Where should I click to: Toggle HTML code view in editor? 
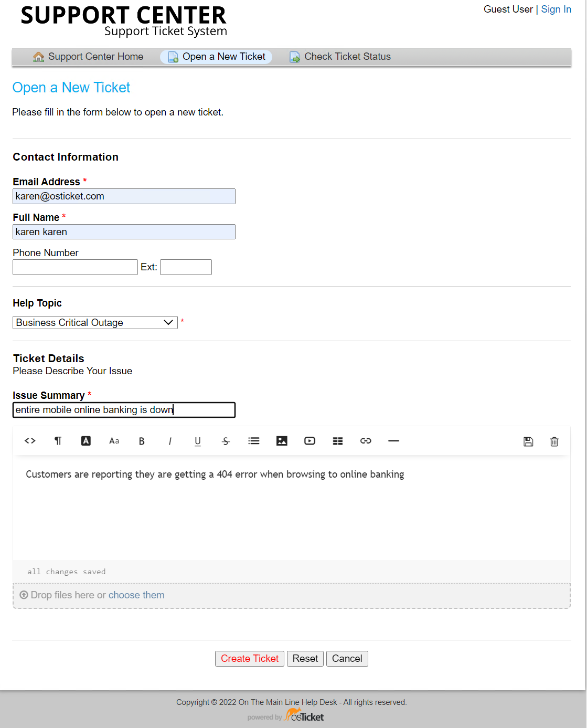point(30,441)
